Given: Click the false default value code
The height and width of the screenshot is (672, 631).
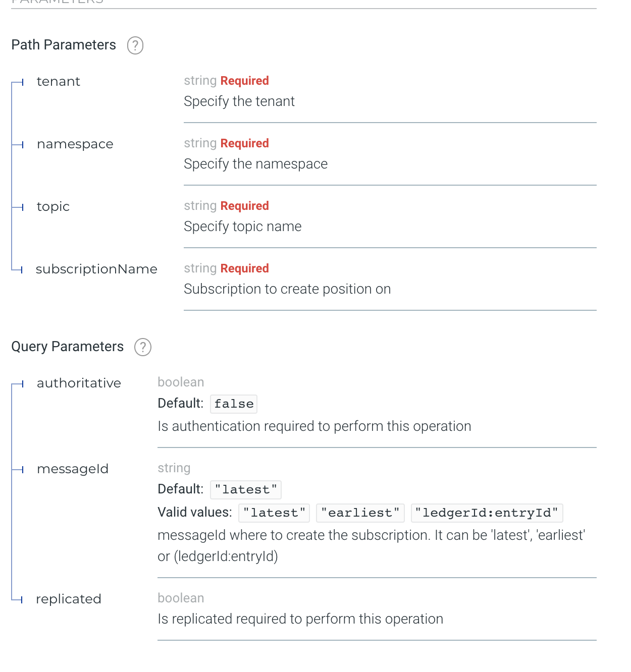Looking at the screenshot, I should point(234,404).
